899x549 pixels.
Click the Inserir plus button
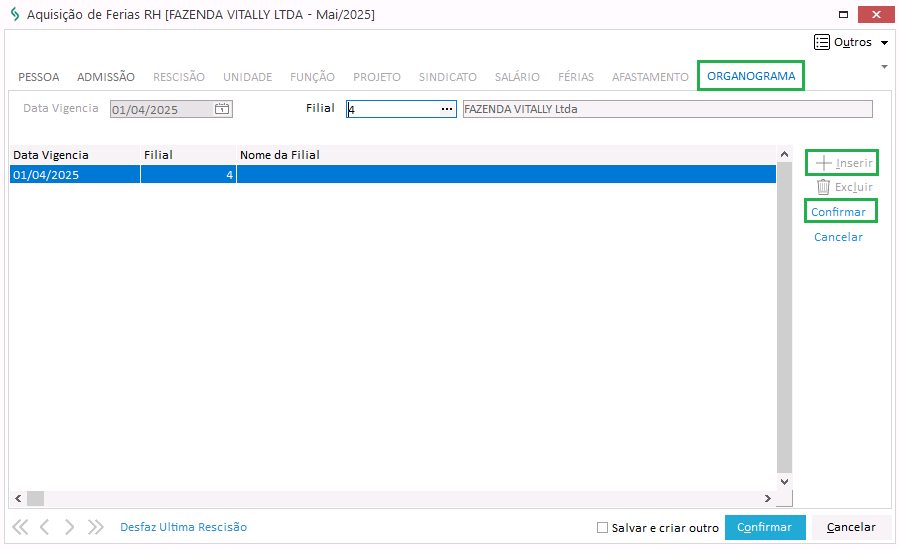(844, 163)
